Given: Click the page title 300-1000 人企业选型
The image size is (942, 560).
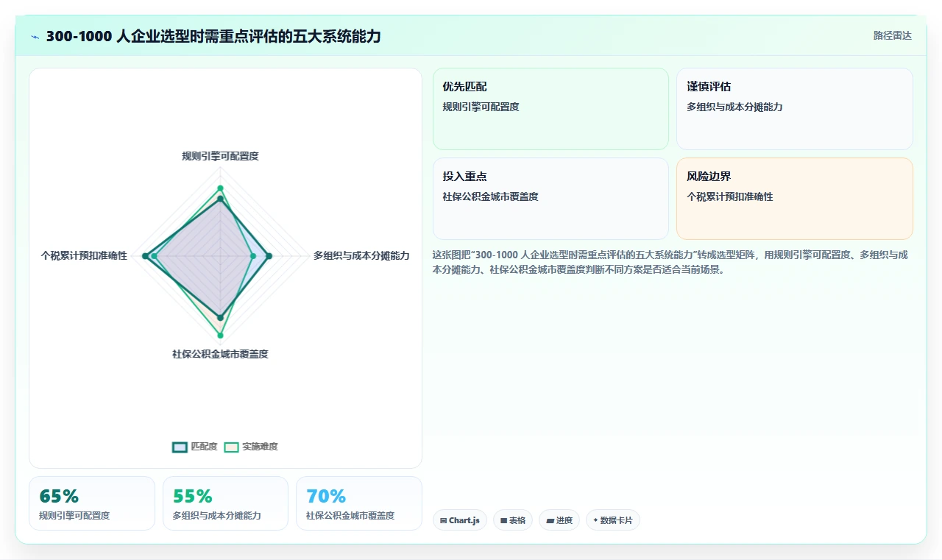Looking at the screenshot, I should (213, 36).
